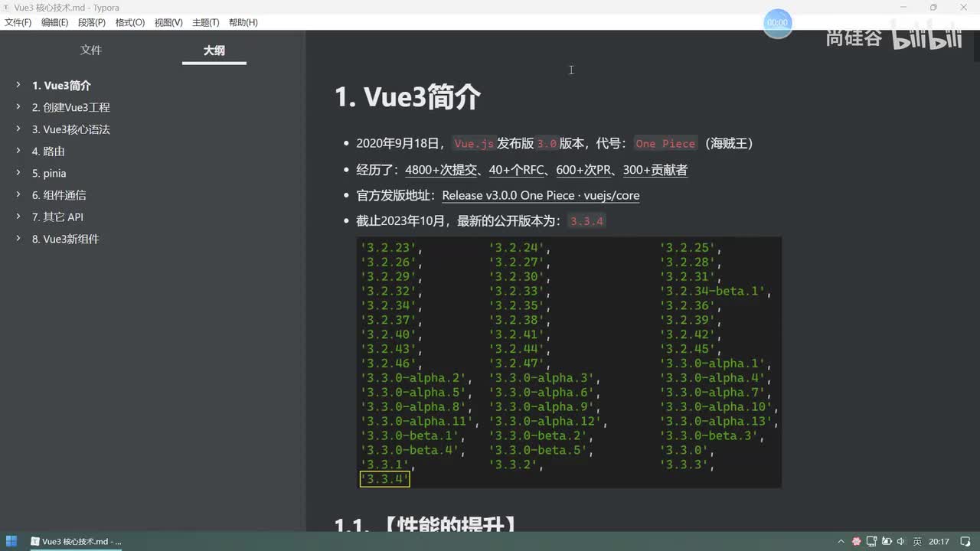Expand the '6. 组件通信' outline arrow
Screen dimensions: 980x551
(x=18, y=194)
